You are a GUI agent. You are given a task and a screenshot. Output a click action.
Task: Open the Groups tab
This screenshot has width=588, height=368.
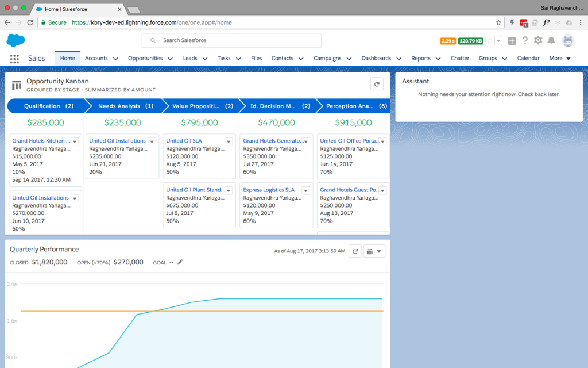(x=488, y=58)
